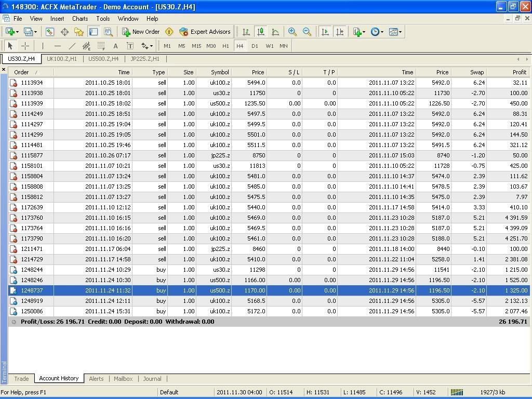
Task: Open the Expert Advisors button
Action: coord(205,32)
